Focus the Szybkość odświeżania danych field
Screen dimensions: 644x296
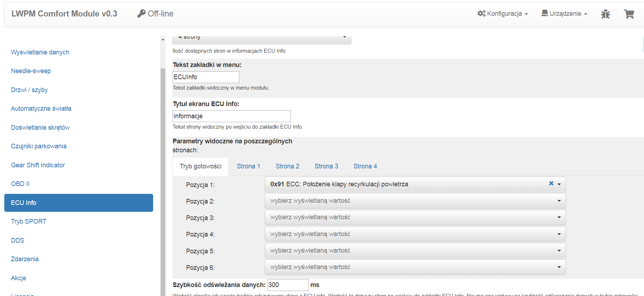point(288,285)
